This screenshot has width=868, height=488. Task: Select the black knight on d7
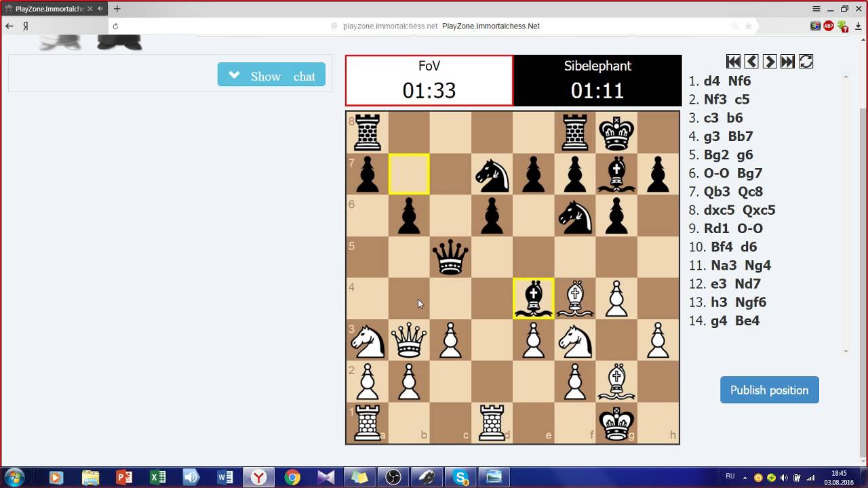(492, 175)
